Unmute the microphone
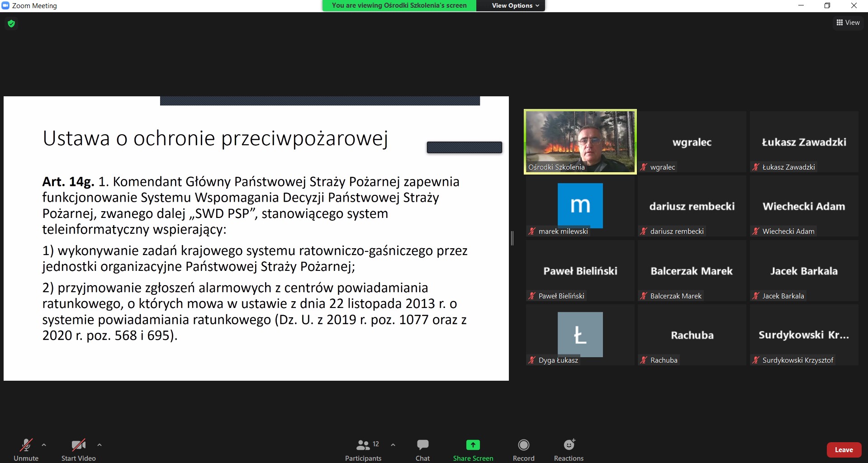 click(26, 450)
